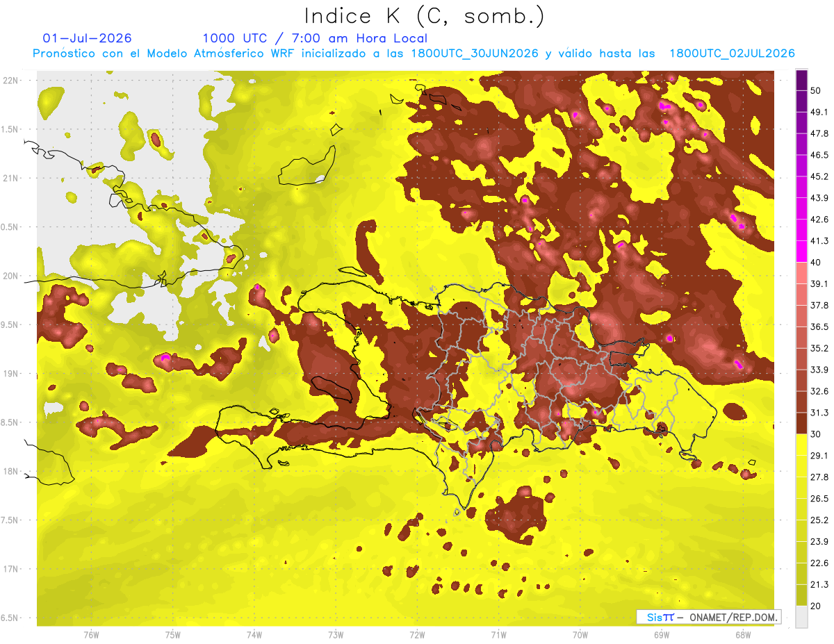Image resolution: width=834 pixels, height=644 pixels.
Task: Click the colorbar value "42.6"
Action: tap(819, 220)
